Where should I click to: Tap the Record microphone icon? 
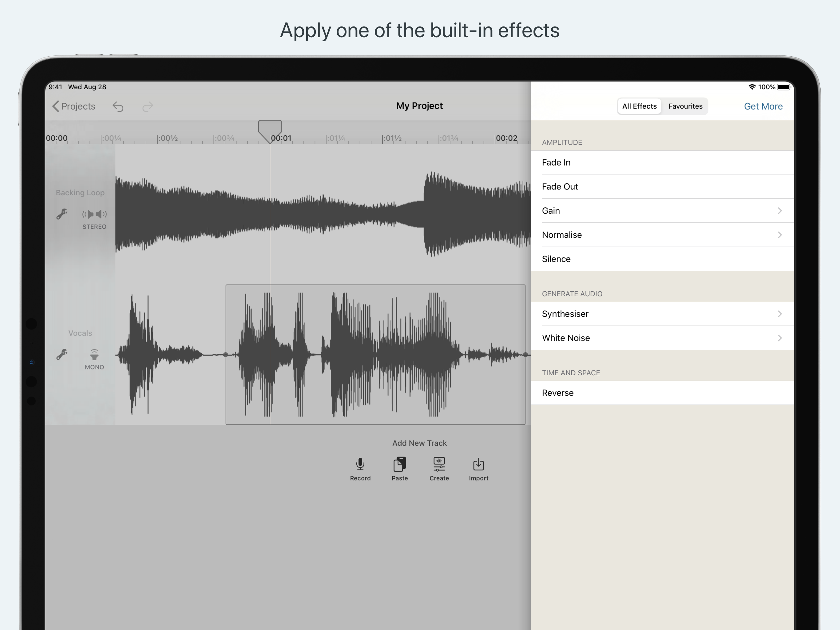pyautogui.click(x=360, y=464)
